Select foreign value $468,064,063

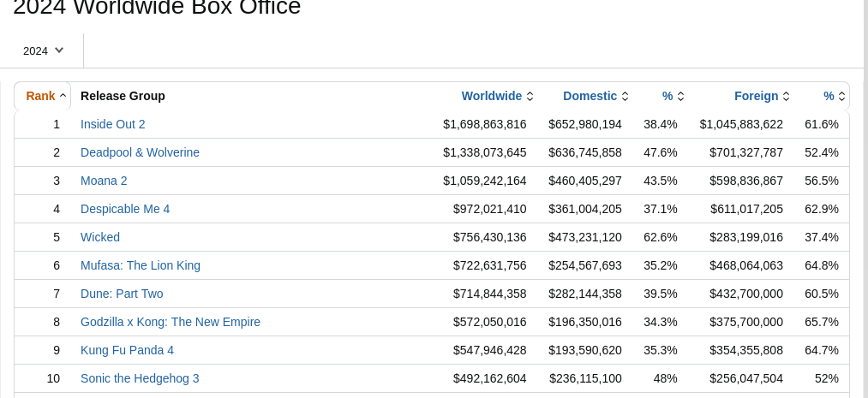click(746, 265)
